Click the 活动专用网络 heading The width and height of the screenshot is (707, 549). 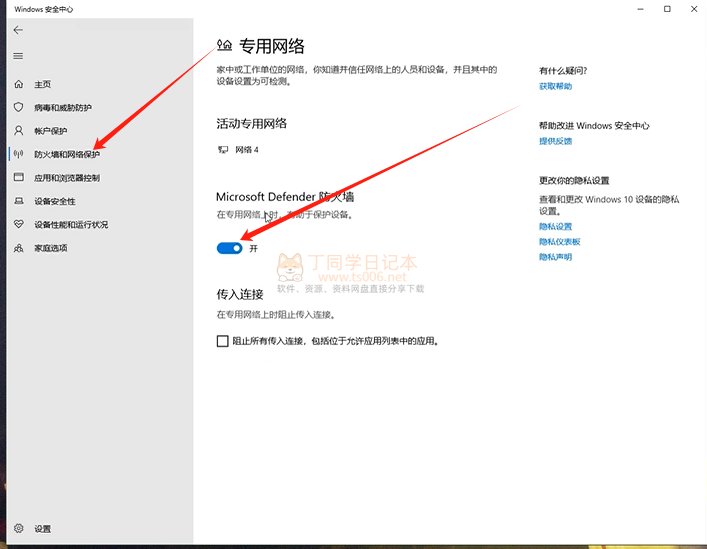(251, 124)
